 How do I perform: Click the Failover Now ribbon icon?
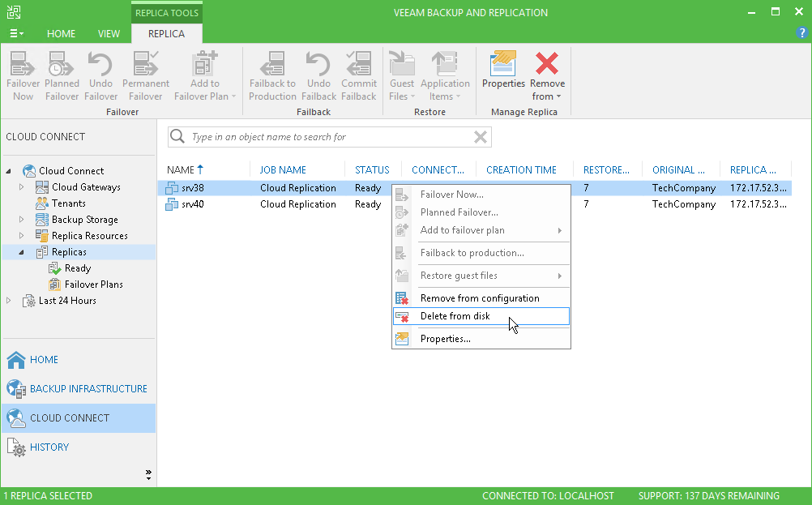point(23,76)
